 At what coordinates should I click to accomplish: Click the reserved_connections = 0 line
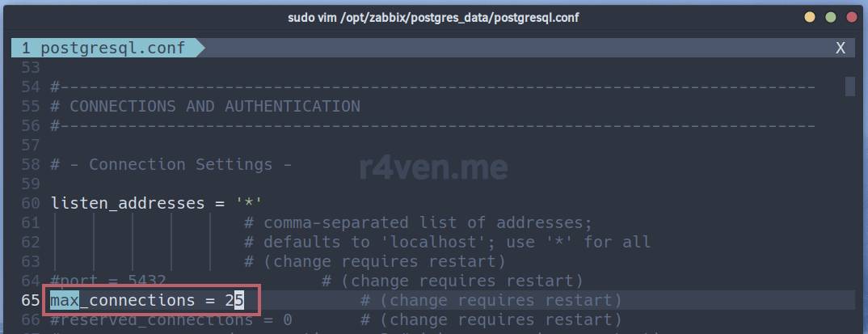(x=171, y=320)
